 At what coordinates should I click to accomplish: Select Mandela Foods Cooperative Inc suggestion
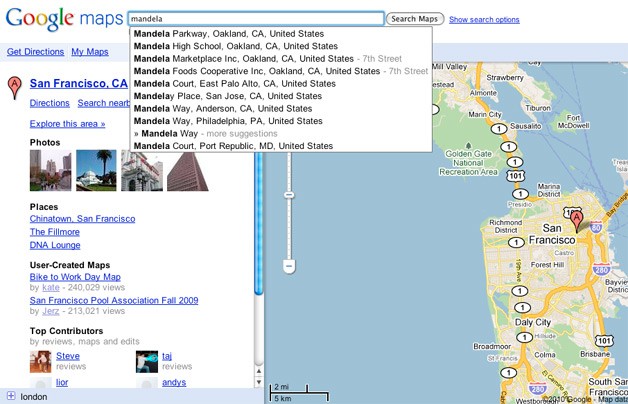[281, 71]
